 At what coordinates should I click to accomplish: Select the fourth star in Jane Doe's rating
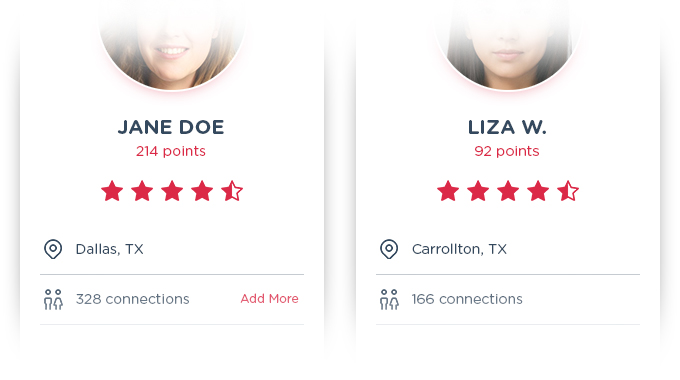(x=202, y=191)
